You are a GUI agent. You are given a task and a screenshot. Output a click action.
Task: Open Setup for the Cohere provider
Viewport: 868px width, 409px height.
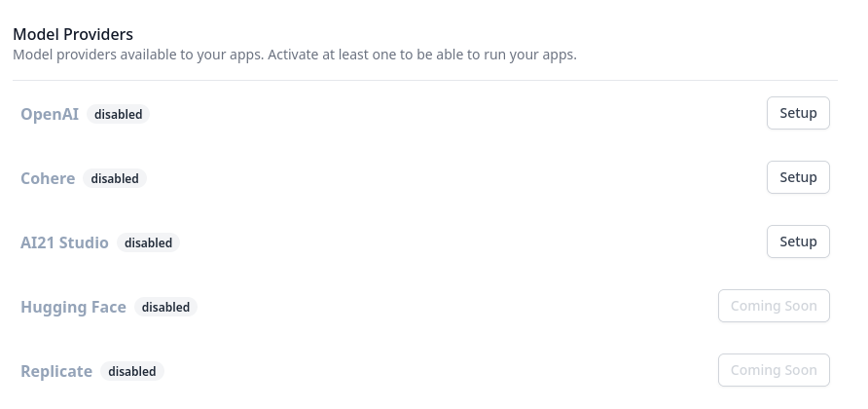tap(798, 177)
